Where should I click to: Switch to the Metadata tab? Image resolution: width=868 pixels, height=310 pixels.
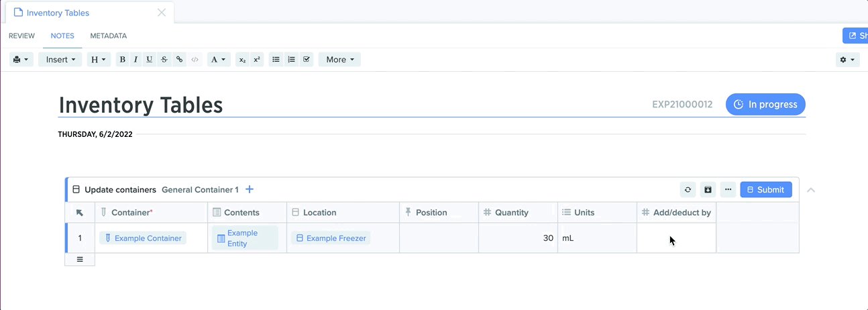point(109,36)
